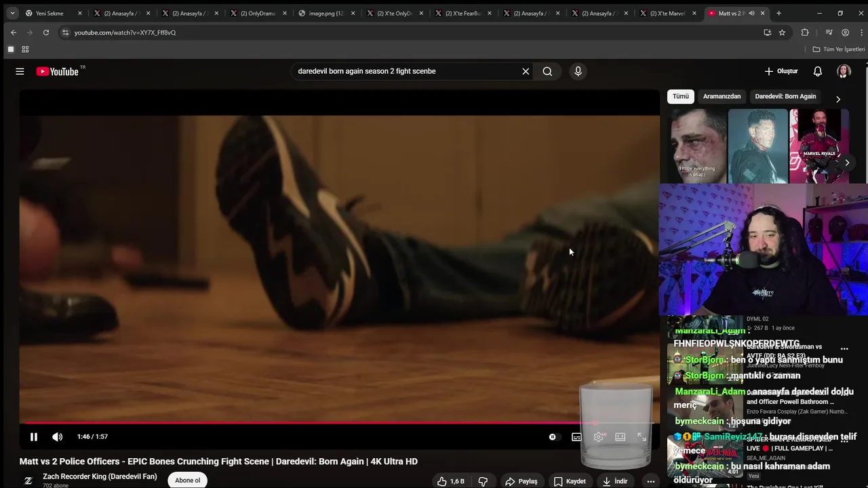The image size is (868, 488).
Task: Toggle subtitles/closed captions
Action: 576,437
